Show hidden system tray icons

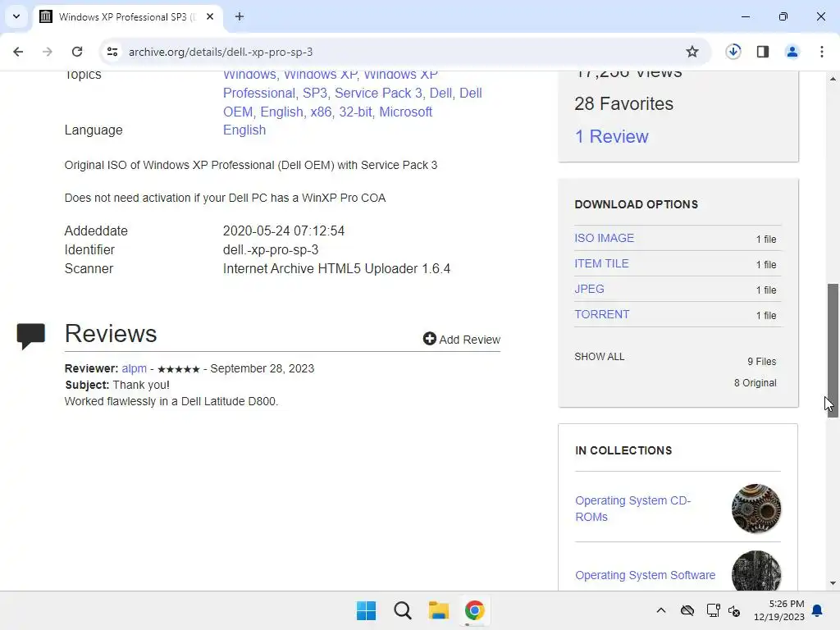pyautogui.click(x=661, y=610)
